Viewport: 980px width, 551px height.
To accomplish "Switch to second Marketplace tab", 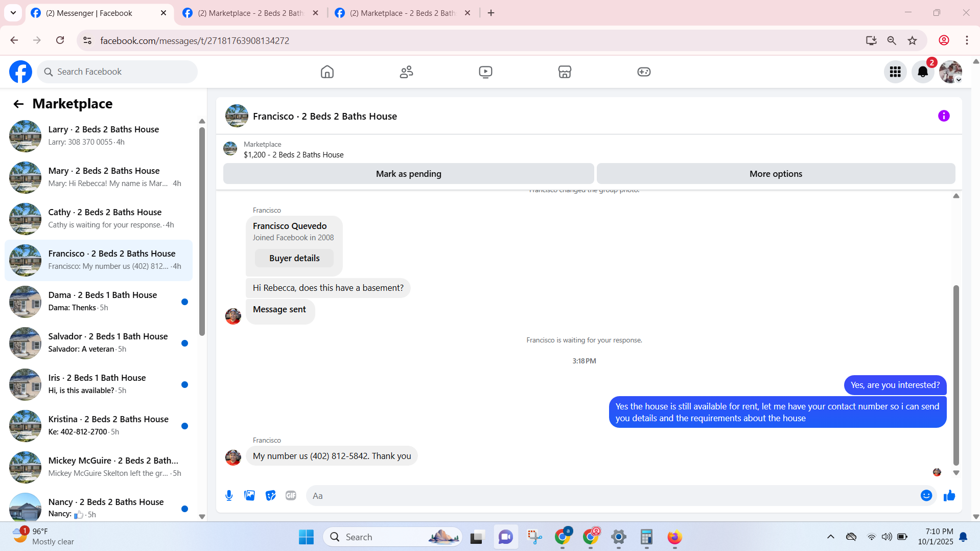I will click(x=250, y=13).
